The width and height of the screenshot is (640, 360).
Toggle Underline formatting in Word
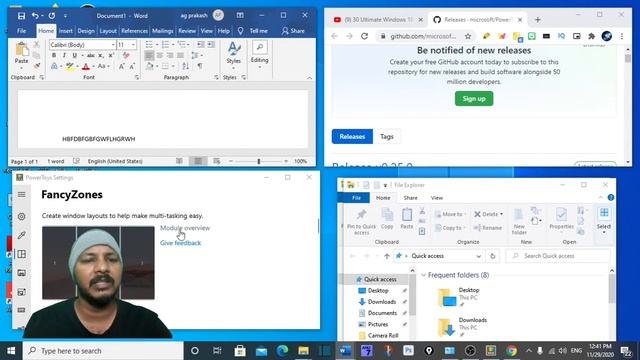click(74, 56)
